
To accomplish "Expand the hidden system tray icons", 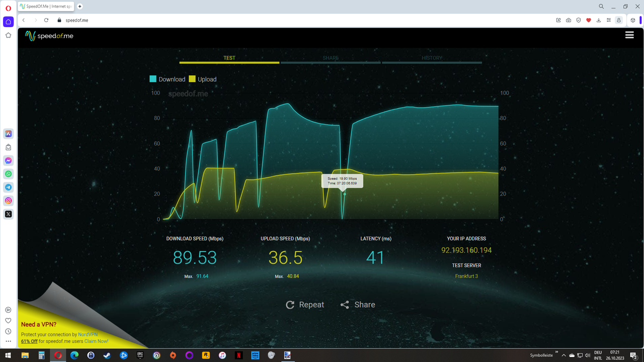I will click(x=563, y=355).
